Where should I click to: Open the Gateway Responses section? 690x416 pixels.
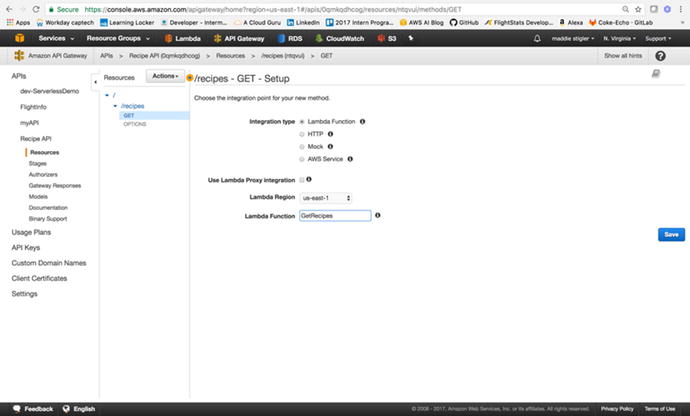[55, 185]
